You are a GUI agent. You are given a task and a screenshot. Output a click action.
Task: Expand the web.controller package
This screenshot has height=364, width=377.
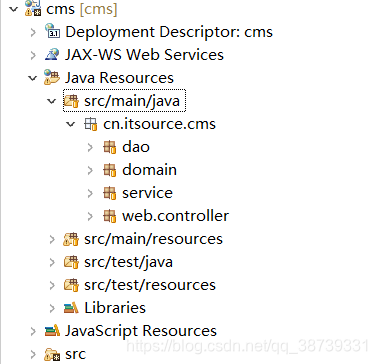90,216
